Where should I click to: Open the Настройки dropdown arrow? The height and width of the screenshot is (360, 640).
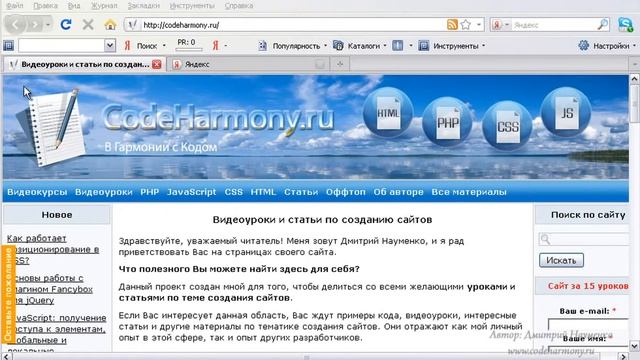(x=634, y=46)
